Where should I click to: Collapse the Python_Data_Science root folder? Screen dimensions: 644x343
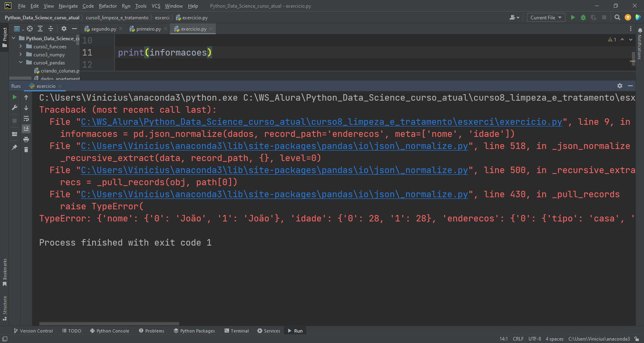pyautogui.click(x=14, y=38)
